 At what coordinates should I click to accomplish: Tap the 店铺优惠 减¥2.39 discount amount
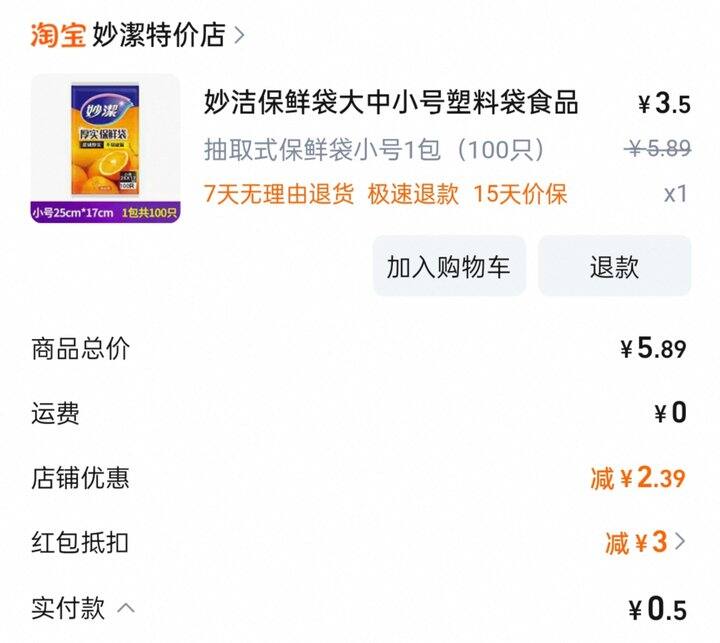coord(638,478)
